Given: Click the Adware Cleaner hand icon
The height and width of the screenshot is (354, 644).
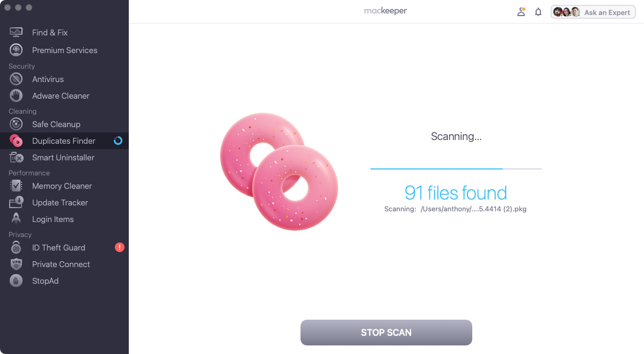Looking at the screenshot, I should pos(16,95).
